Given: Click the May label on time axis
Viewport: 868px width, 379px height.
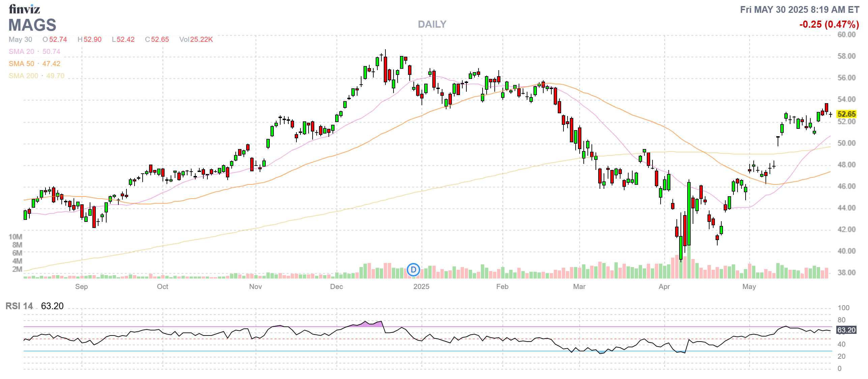Looking at the screenshot, I should [749, 287].
